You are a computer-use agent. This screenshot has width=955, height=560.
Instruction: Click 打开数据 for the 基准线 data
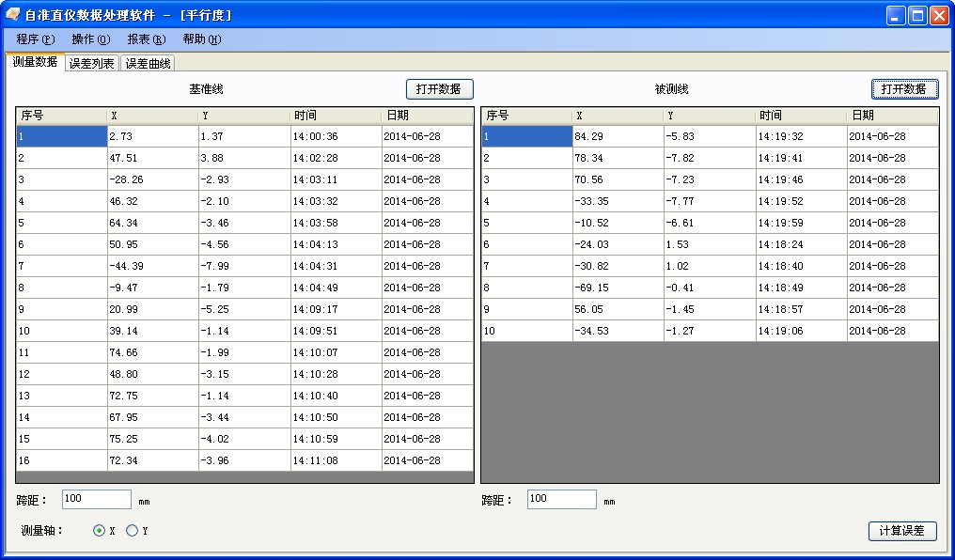tap(437, 89)
